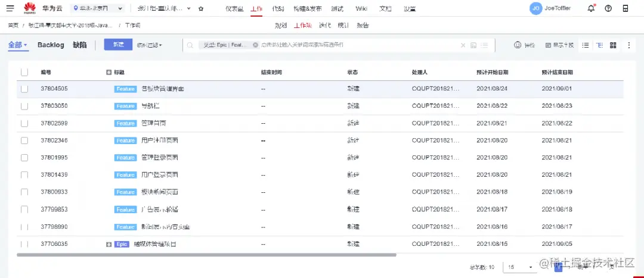This screenshot has height=278, width=644.
Task: Click the end date 2021/09/05 cell
Action: (x=556, y=244)
